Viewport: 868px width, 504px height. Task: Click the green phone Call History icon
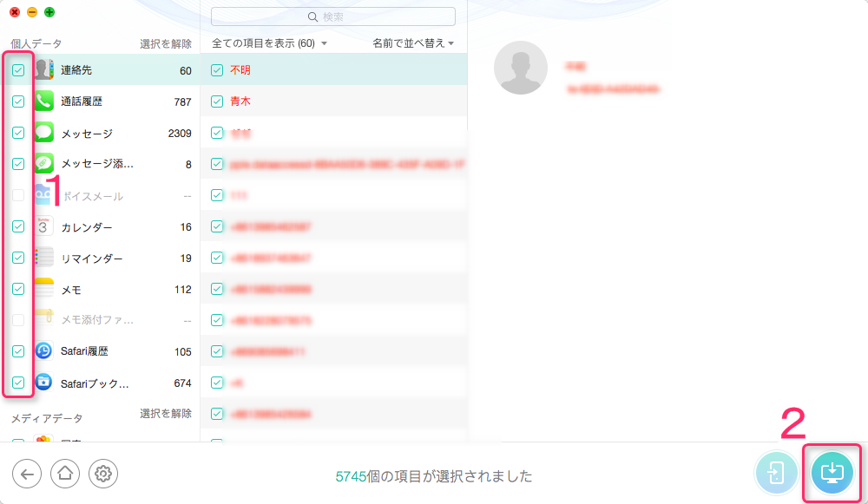(x=43, y=101)
